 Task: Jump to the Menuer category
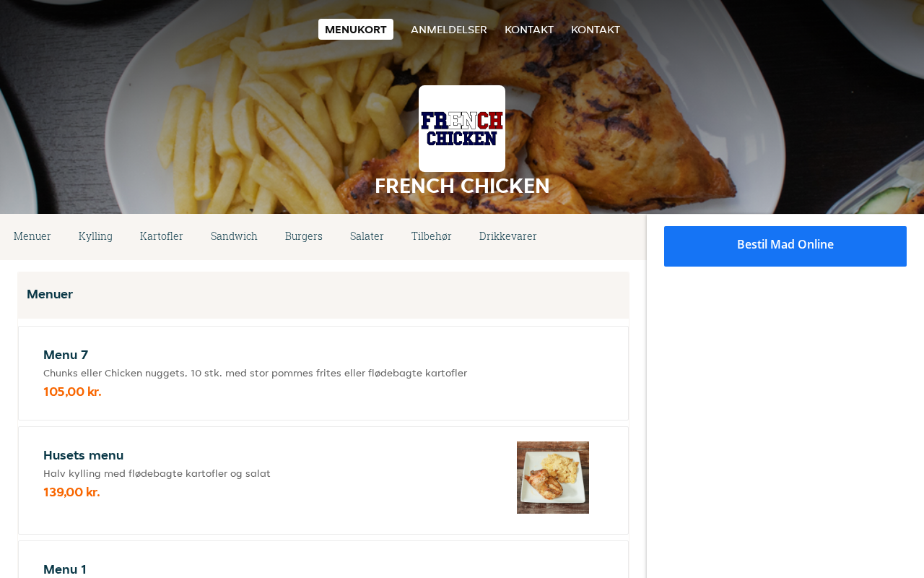32,236
